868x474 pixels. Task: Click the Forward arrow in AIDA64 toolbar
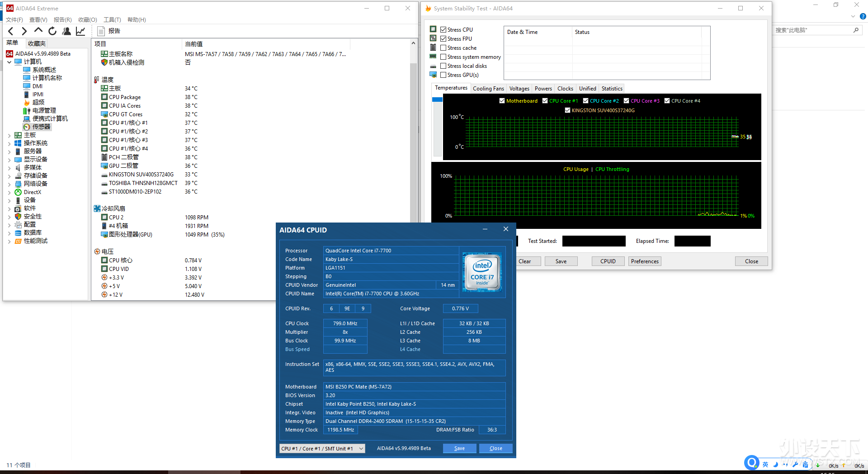pyautogui.click(x=24, y=31)
